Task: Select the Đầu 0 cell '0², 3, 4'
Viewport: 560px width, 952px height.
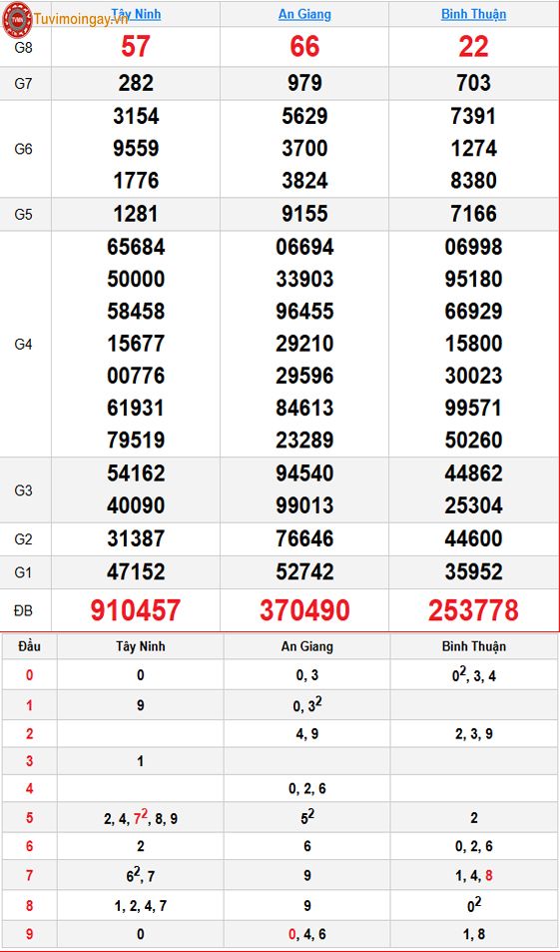Action: click(474, 675)
